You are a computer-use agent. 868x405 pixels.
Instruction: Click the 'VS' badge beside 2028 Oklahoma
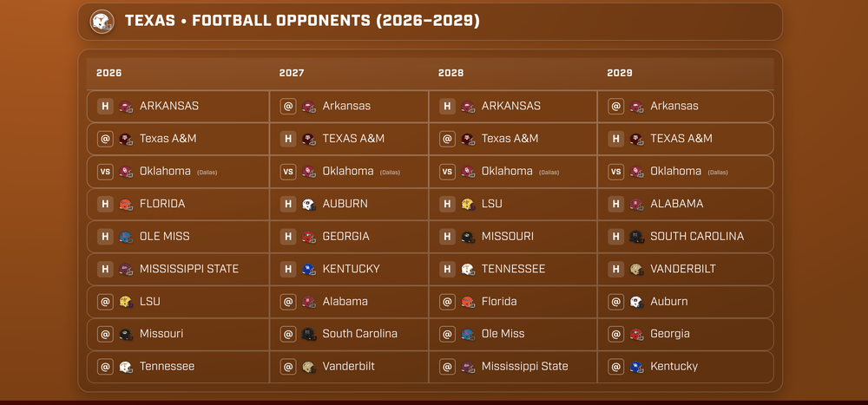click(447, 172)
